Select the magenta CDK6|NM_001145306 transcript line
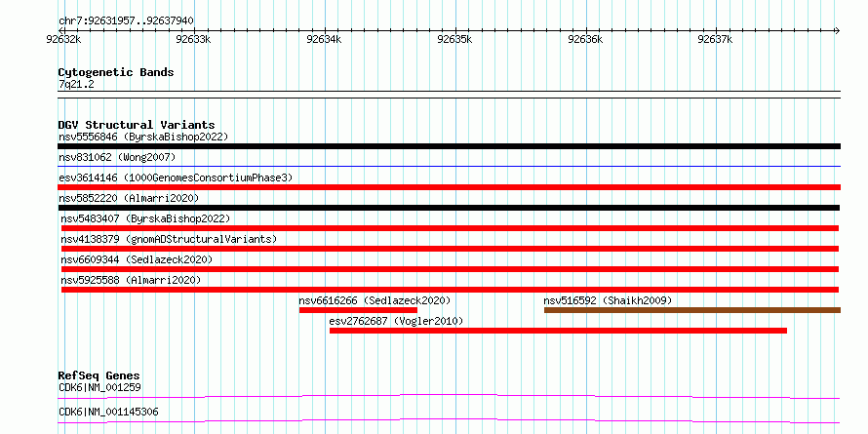Screen dimensions: 868x434 449,420
